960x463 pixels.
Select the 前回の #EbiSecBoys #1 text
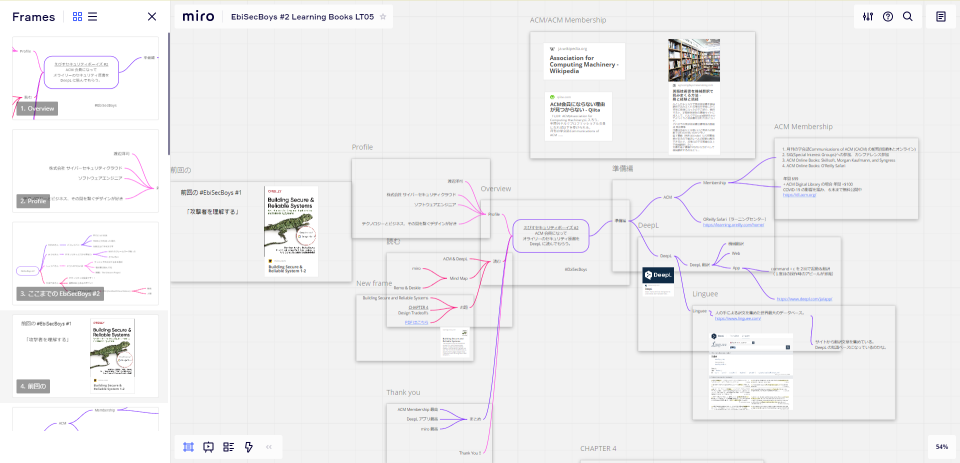pyautogui.click(x=211, y=193)
